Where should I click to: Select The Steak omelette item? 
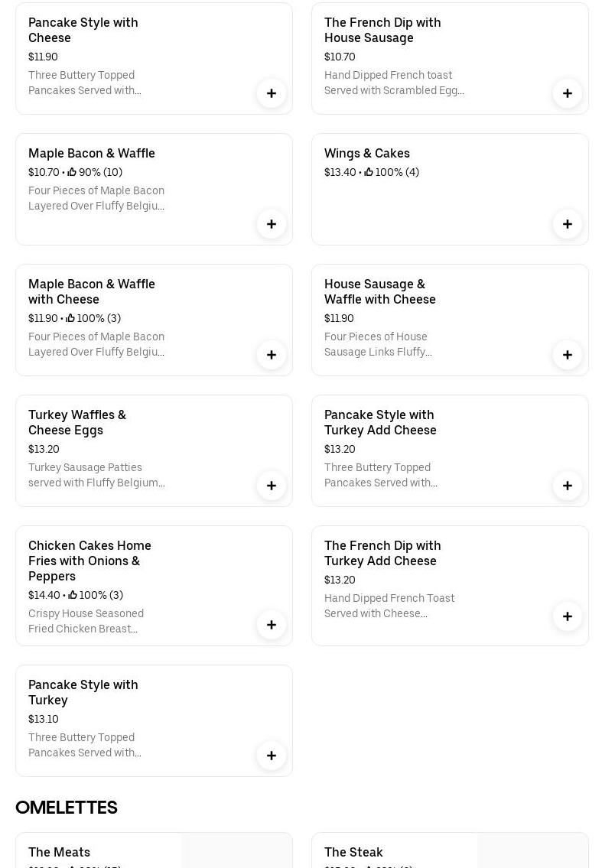pyautogui.click(x=353, y=852)
